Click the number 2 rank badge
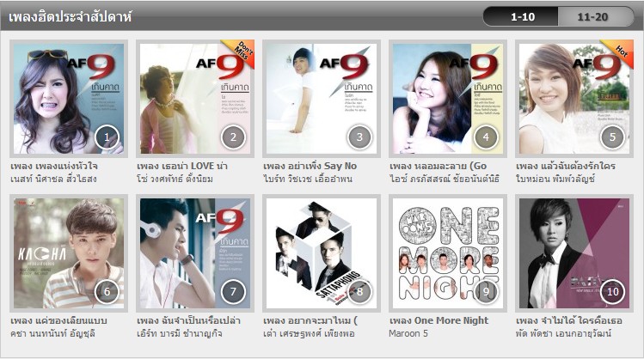Screen dimensions: 644x359 coord(233,137)
